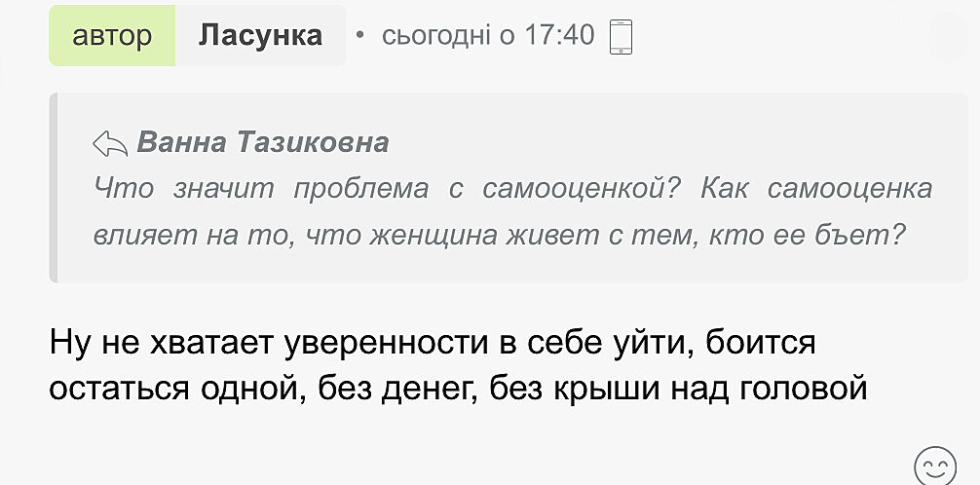The width and height of the screenshot is (980, 485).
Task: Click the mobile phone device icon
Action: (621, 37)
